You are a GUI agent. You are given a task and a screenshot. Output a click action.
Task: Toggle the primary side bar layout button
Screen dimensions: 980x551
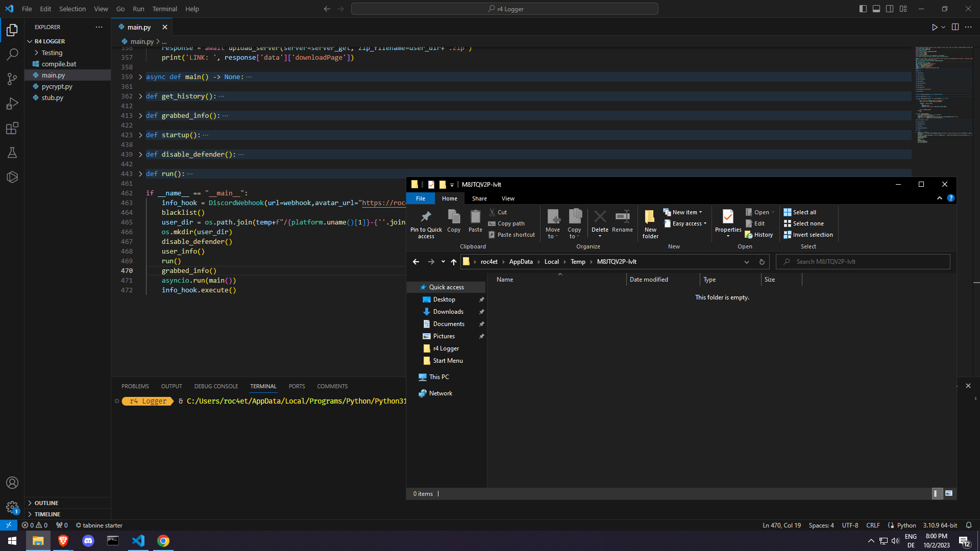coord(863,9)
